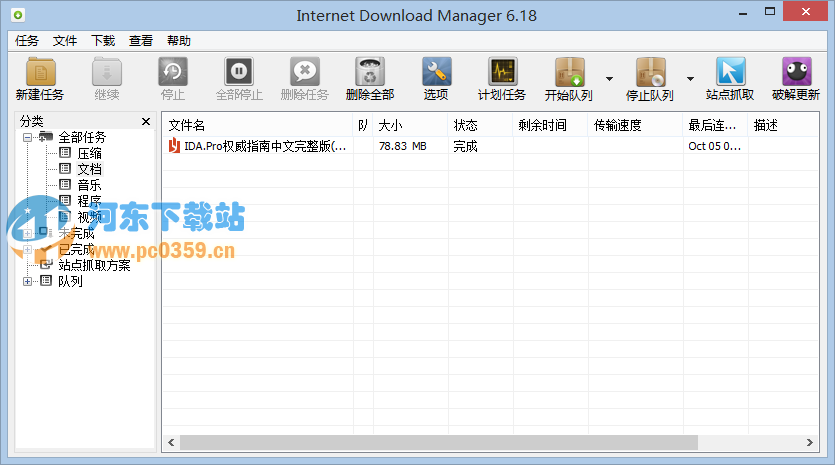Screen dimensions: 835x465
Task: Click the 完成 status cell
Action: coord(465,146)
